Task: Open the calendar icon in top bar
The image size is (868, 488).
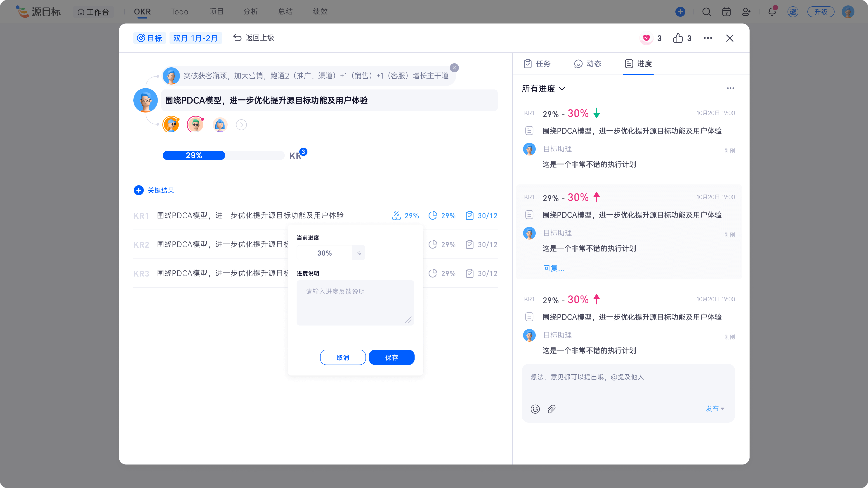Action: tap(726, 12)
